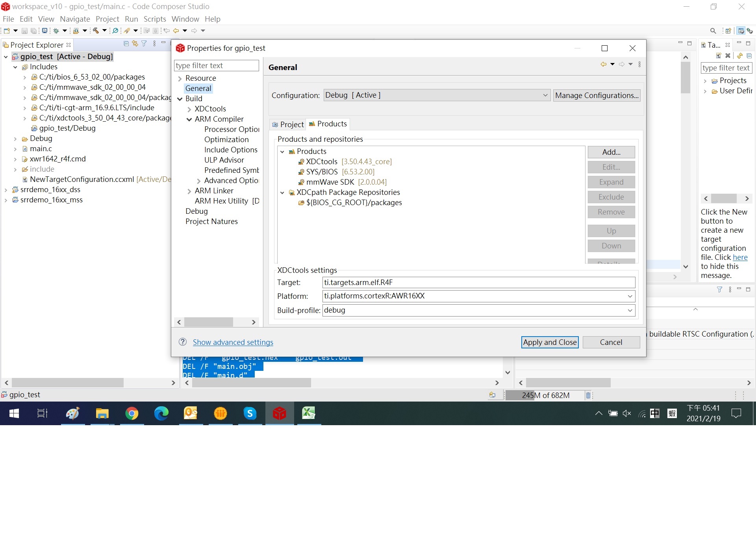Open the File menu

pos(8,19)
